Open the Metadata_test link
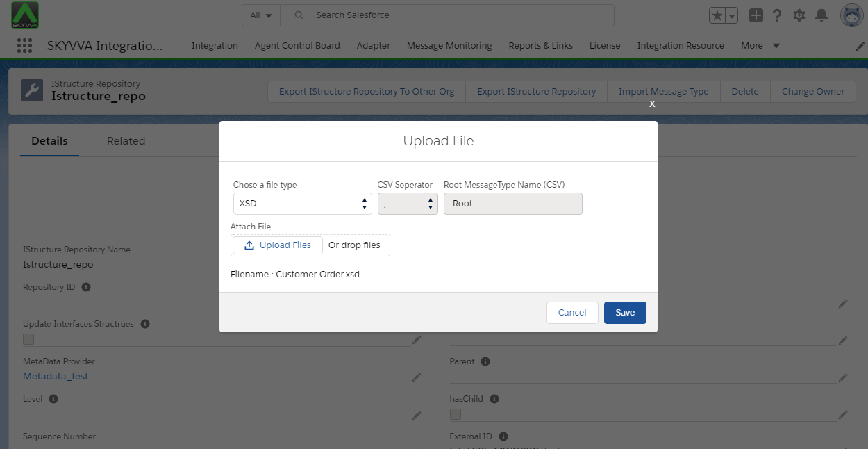This screenshot has width=868, height=449. click(56, 377)
